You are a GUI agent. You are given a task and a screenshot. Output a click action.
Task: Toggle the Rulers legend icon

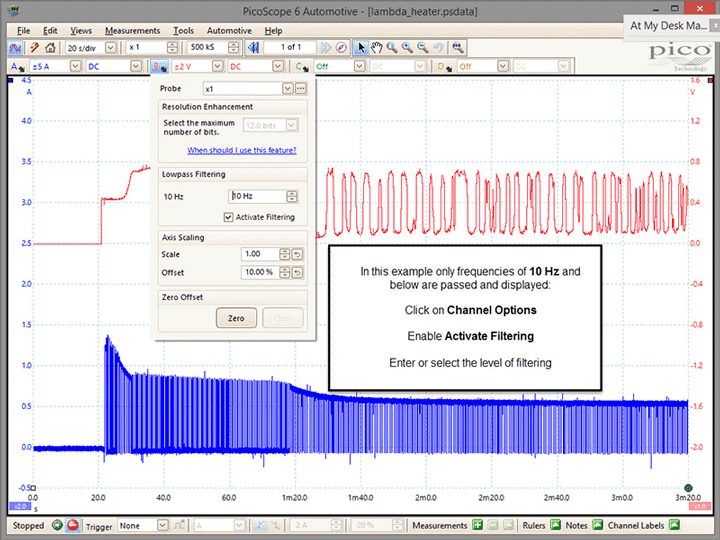click(x=555, y=525)
